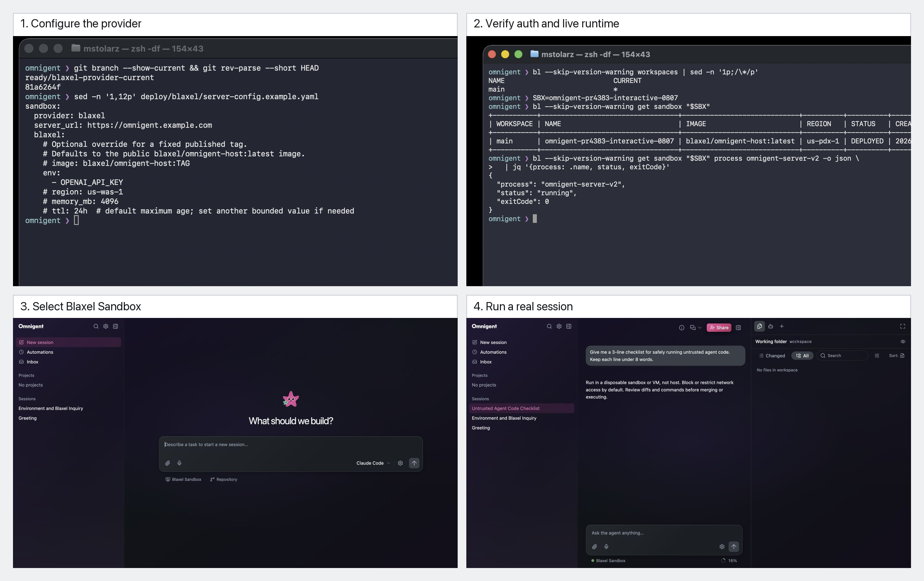The image size is (924, 581).
Task: Click the folder icon in the dimmed terminal title bar
Action: 75,48
